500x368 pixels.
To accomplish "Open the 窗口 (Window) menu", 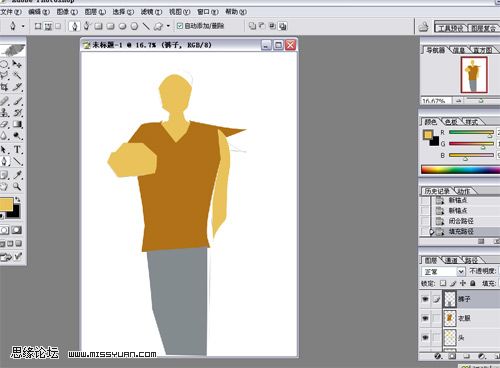I will point(208,12).
